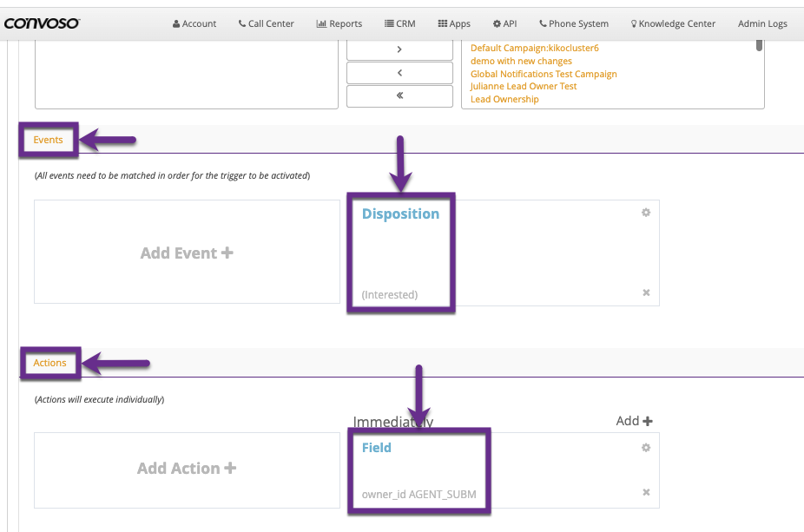Viewport: 804px width, 532px height.
Task: Click the Add Event plus box
Action: point(187,253)
